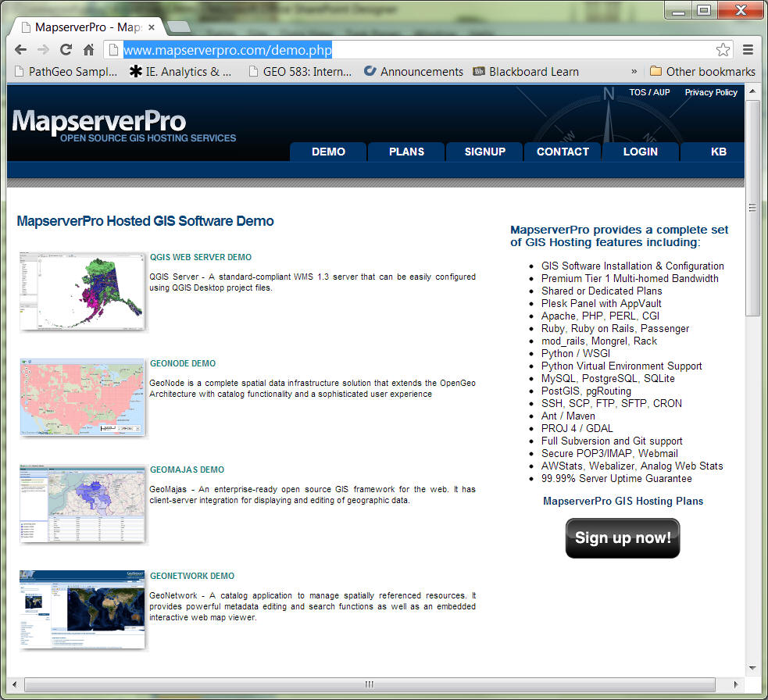
Task: Open the GEOMAJAS DEMO link
Action: [187, 470]
